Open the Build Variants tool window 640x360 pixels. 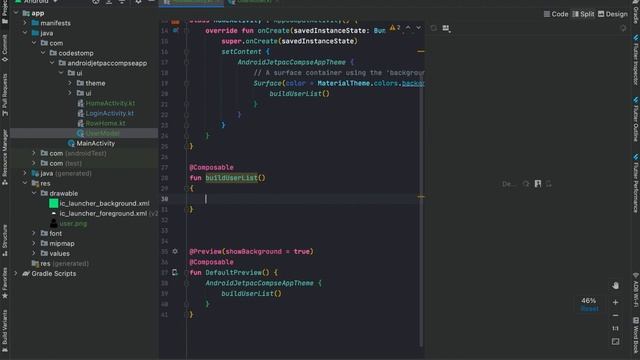click(4, 331)
